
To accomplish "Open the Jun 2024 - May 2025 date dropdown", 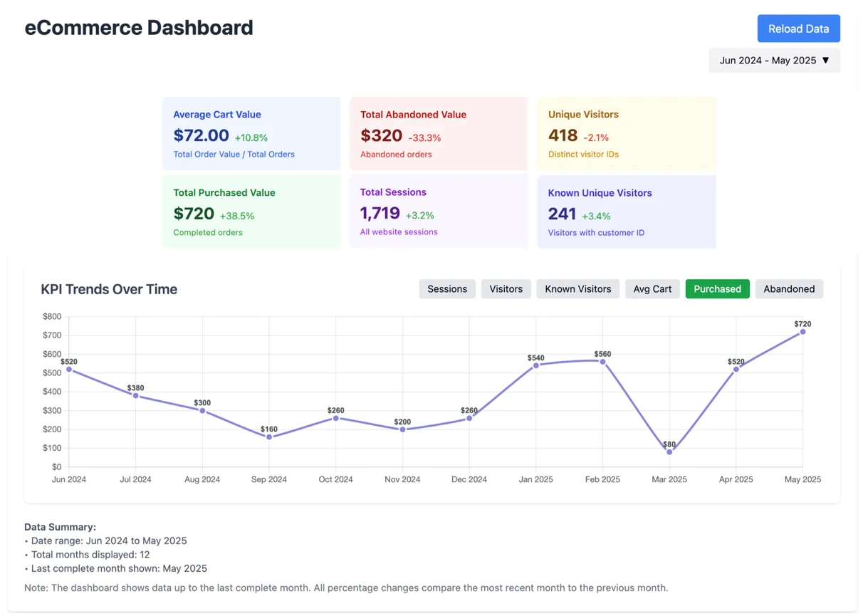I will coord(774,61).
